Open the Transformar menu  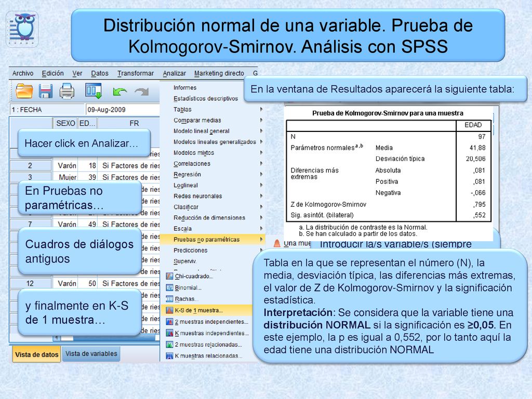point(136,73)
